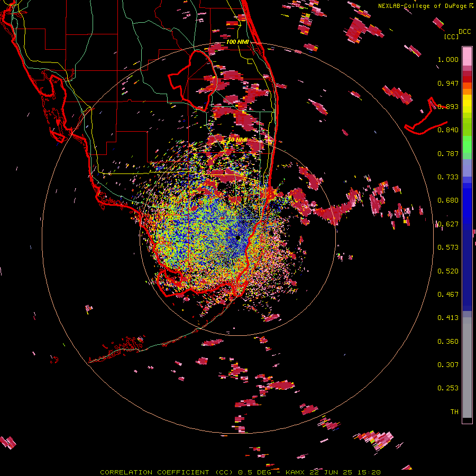Click the 0.787 scale value

(x=448, y=153)
